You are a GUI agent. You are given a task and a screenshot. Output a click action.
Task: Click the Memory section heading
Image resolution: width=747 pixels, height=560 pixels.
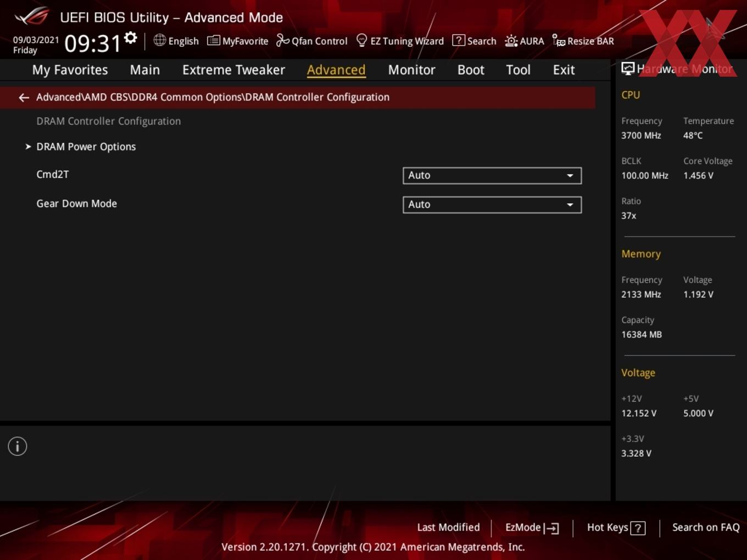tap(641, 254)
